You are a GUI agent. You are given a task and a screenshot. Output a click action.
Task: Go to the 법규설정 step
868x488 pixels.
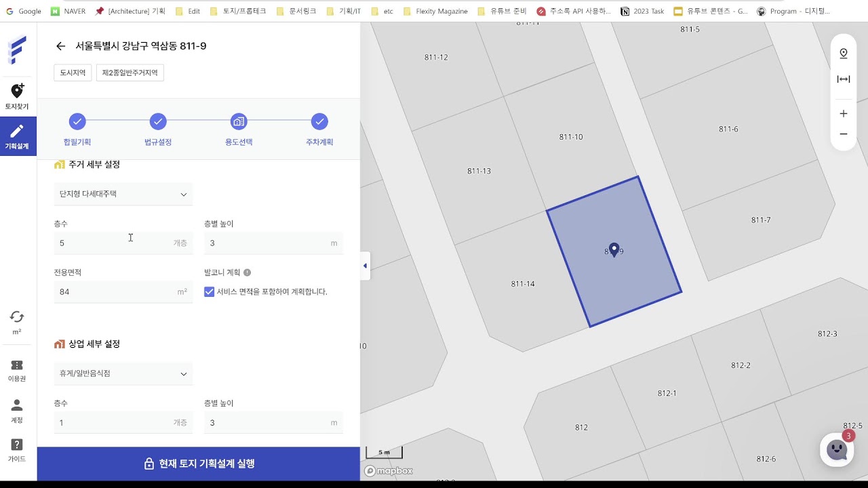(x=158, y=122)
